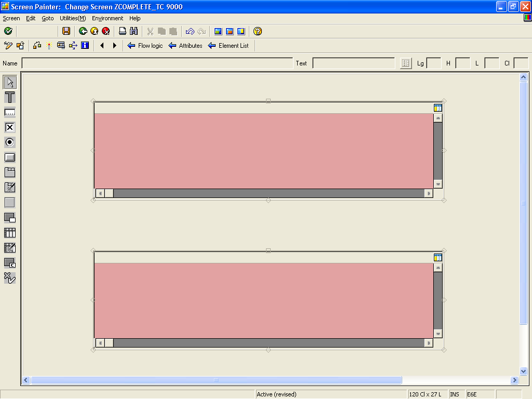This screenshot has width=532, height=399.
Task: Select the Checkbox element tool
Action: pos(9,127)
